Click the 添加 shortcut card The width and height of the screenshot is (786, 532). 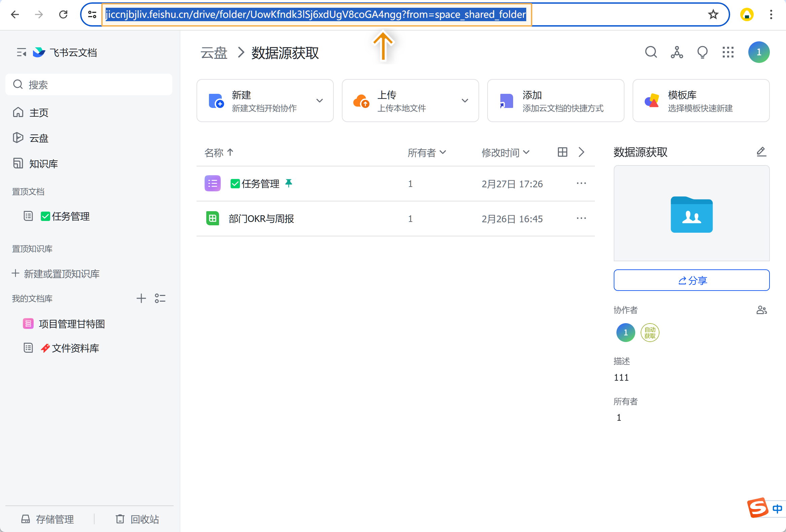coord(555,101)
